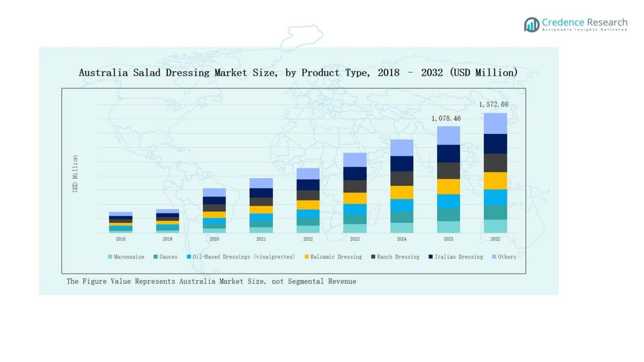The height and width of the screenshot is (362, 644).
Task: Click the Credence Research logo icon
Action: 532,24
